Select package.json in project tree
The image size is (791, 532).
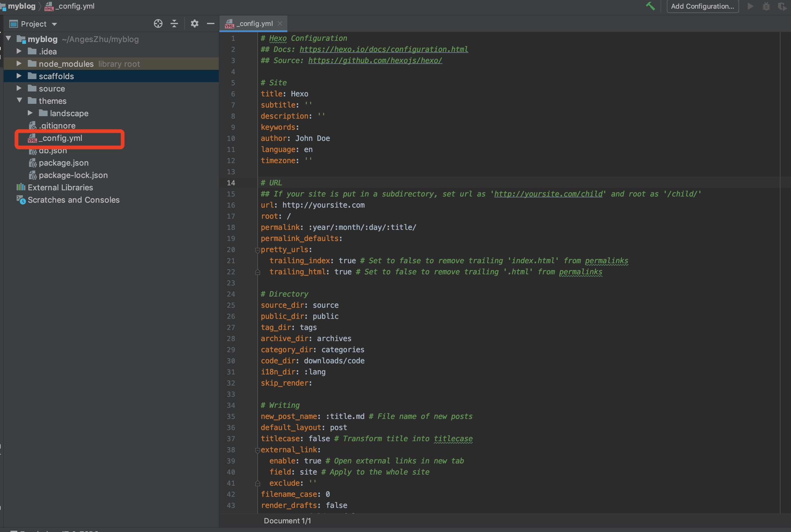[x=63, y=163]
